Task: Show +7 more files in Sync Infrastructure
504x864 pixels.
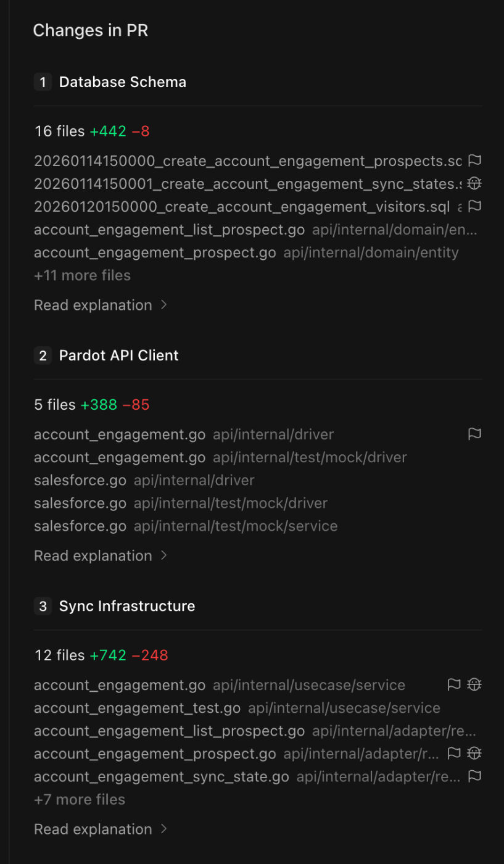Action: pos(80,799)
